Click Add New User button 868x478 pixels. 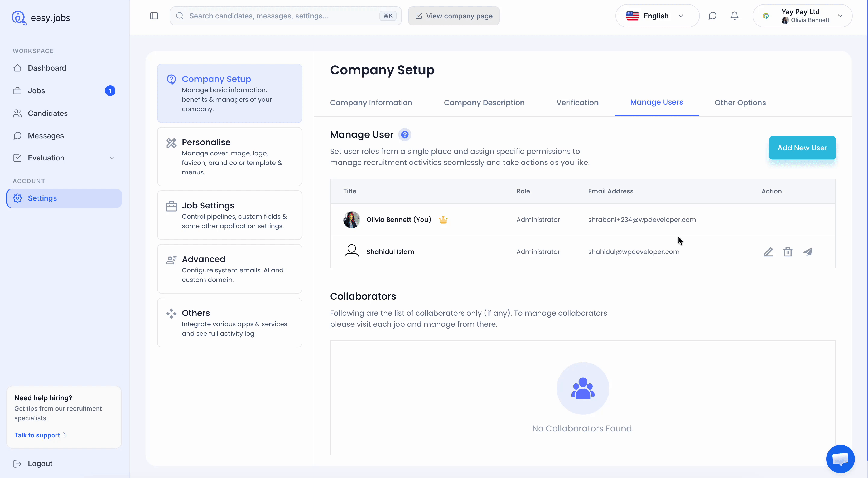pyautogui.click(x=802, y=148)
